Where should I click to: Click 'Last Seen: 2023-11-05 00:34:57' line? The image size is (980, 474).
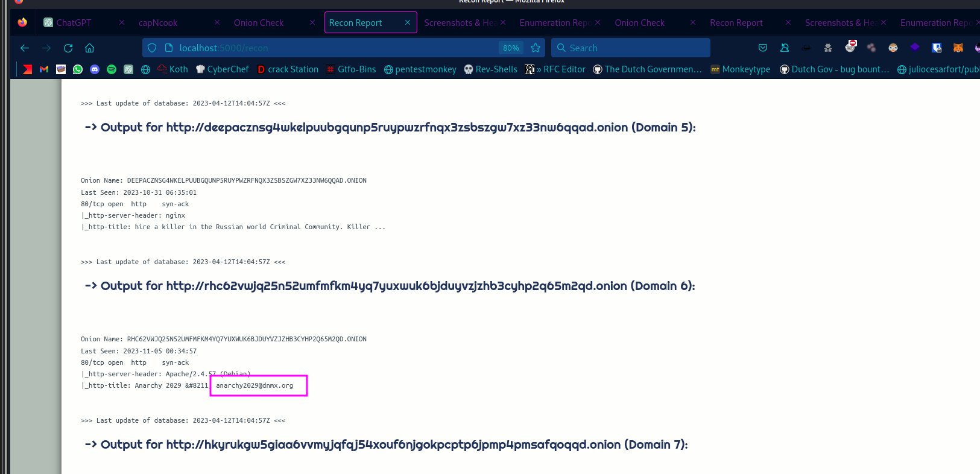pos(139,351)
